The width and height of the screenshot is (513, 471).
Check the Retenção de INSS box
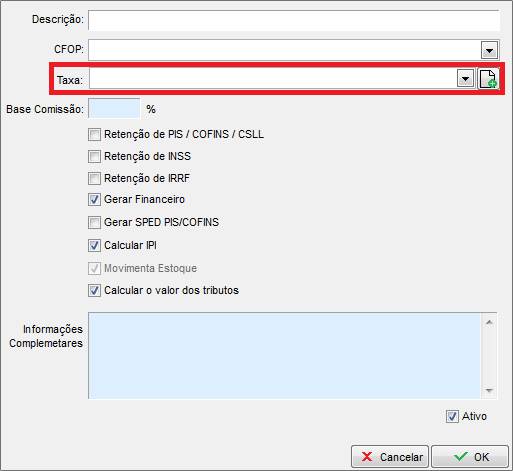click(94, 156)
